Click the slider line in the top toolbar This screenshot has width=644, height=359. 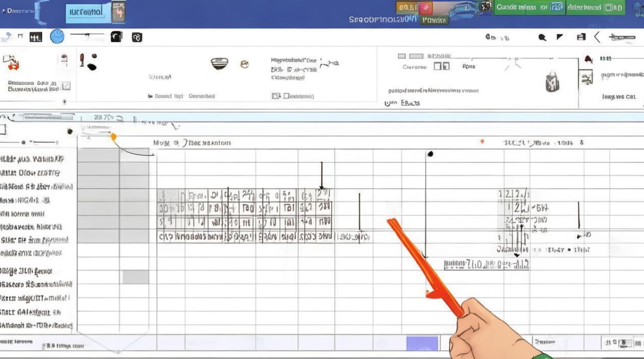coord(87,34)
